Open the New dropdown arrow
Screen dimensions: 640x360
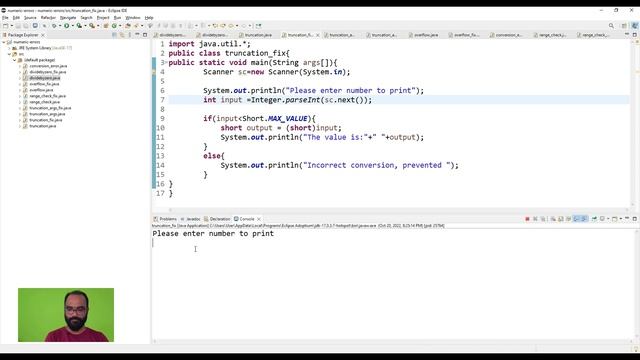pyautogui.click(x=11, y=26)
